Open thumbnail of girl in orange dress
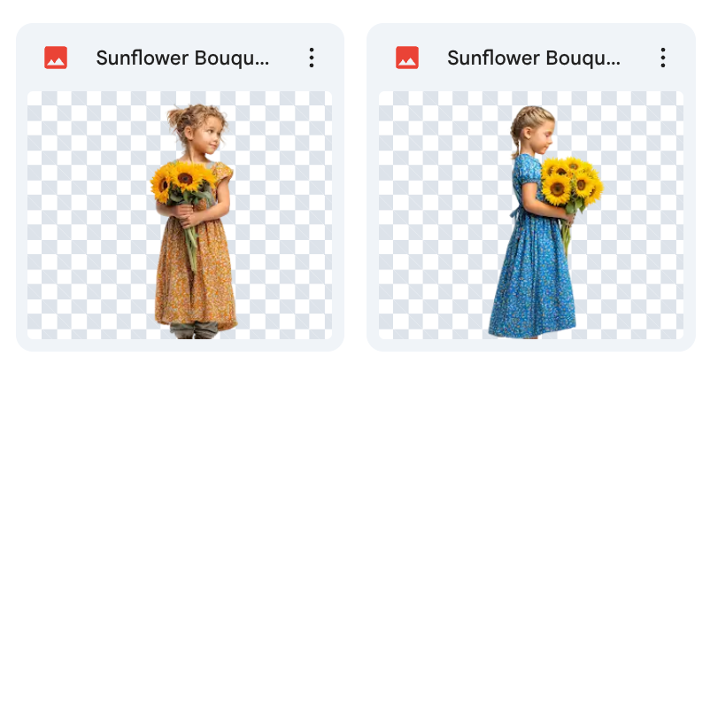Viewport: 710px width, 728px height. tap(180, 215)
